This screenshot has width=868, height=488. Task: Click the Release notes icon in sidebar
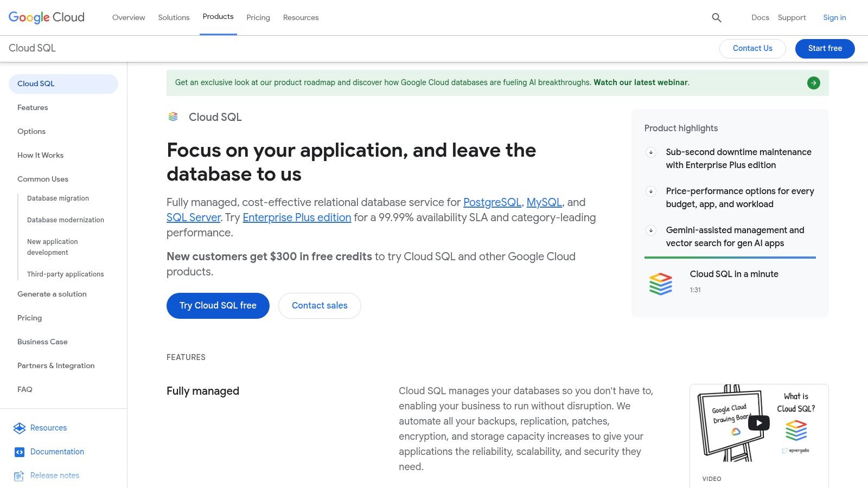[x=20, y=476]
